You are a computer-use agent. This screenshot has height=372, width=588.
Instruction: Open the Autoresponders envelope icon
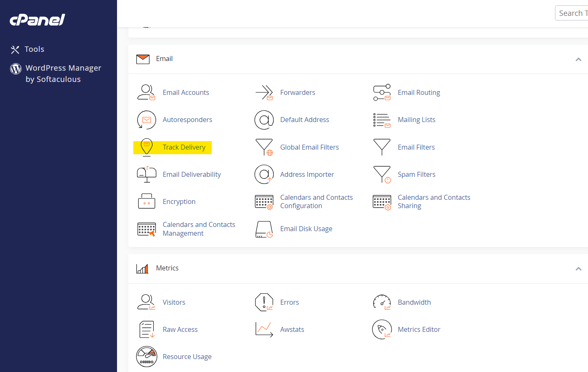(146, 120)
